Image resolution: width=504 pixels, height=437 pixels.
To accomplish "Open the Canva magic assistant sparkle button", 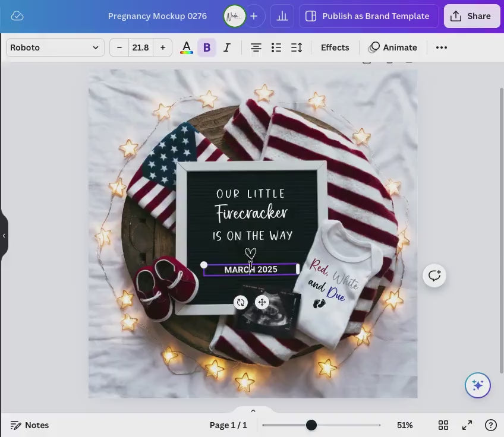I will [x=478, y=385].
